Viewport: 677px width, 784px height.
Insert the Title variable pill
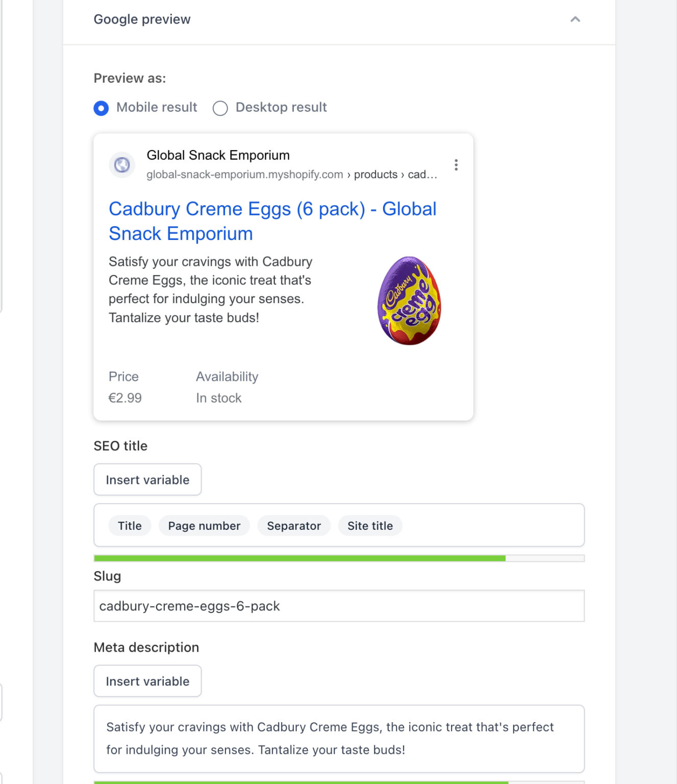[130, 525]
